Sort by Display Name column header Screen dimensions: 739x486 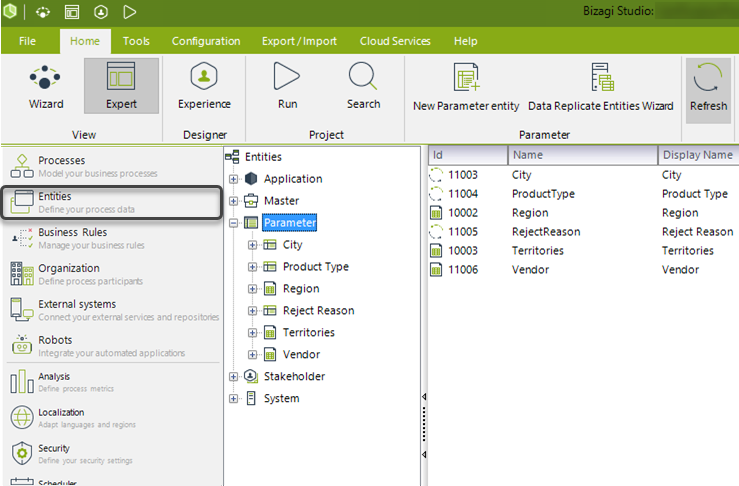(698, 155)
